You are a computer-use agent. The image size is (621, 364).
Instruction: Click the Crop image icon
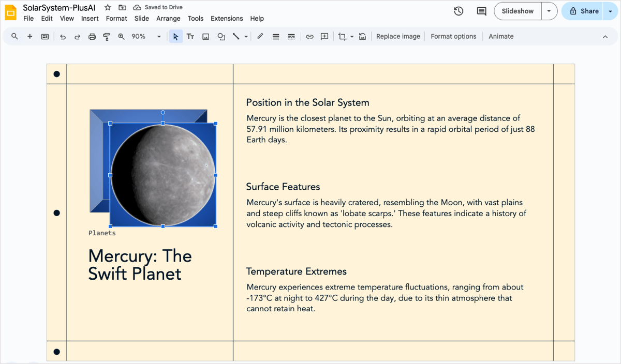coord(342,36)
